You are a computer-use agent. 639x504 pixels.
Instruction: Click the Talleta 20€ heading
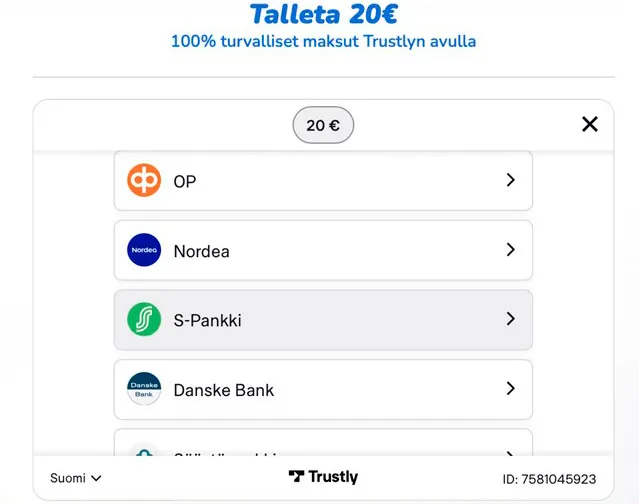coord(322,15)
